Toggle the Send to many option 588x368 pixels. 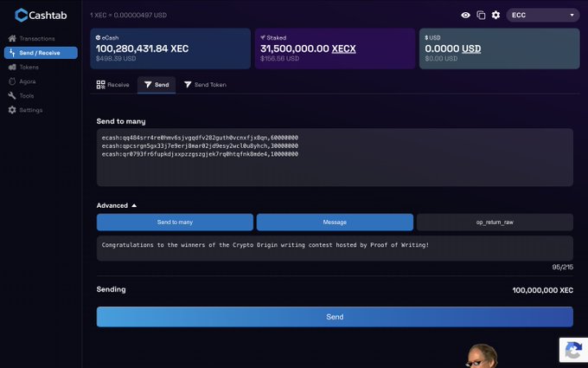pyautogui.click(x=175, y=223)
